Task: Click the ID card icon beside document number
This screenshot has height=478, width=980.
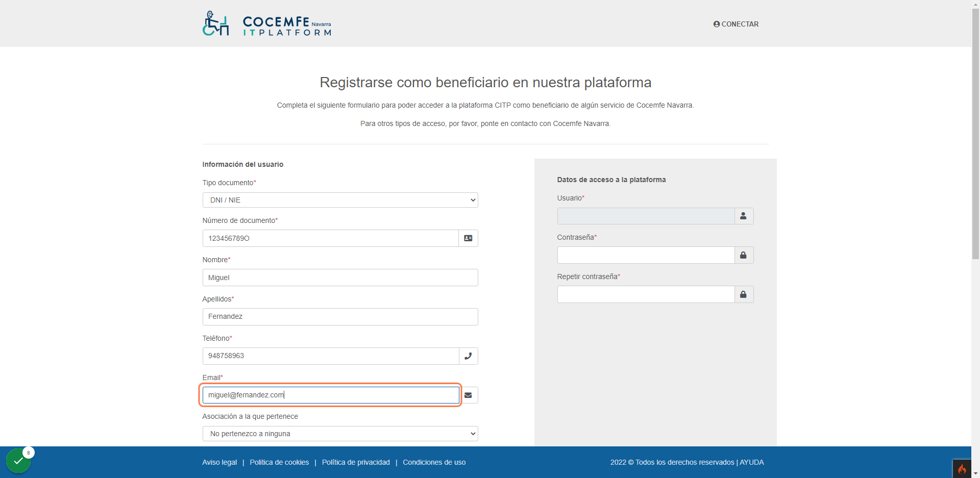Action: tap(468, 238)
